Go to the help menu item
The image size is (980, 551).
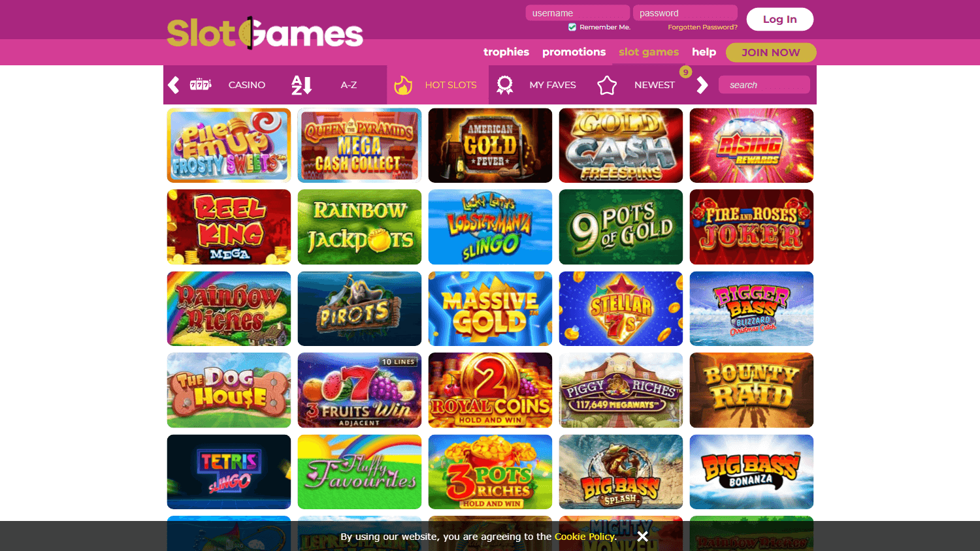(x=704, y=52)
